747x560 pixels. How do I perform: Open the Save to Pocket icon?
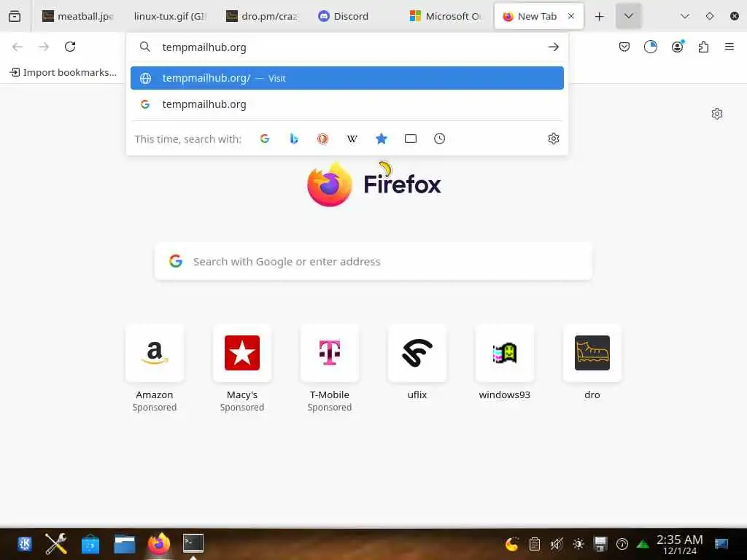(x=624, y=47)
